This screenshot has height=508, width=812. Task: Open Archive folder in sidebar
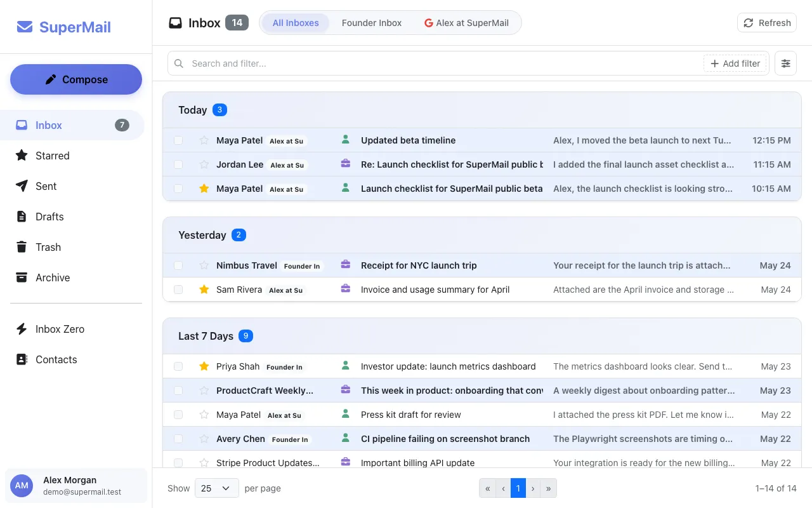[x=72, y=277]
